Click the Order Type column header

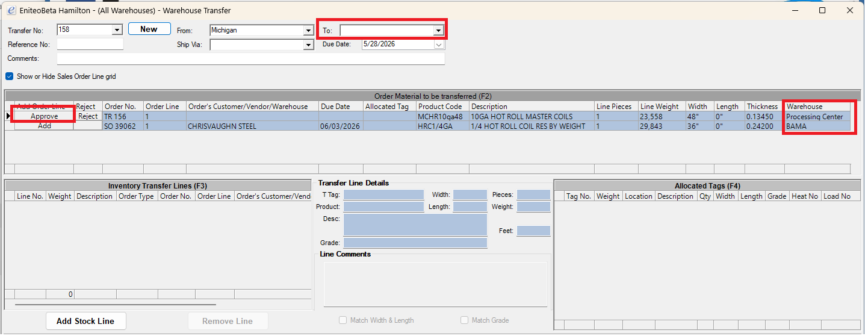pos(137,196)
